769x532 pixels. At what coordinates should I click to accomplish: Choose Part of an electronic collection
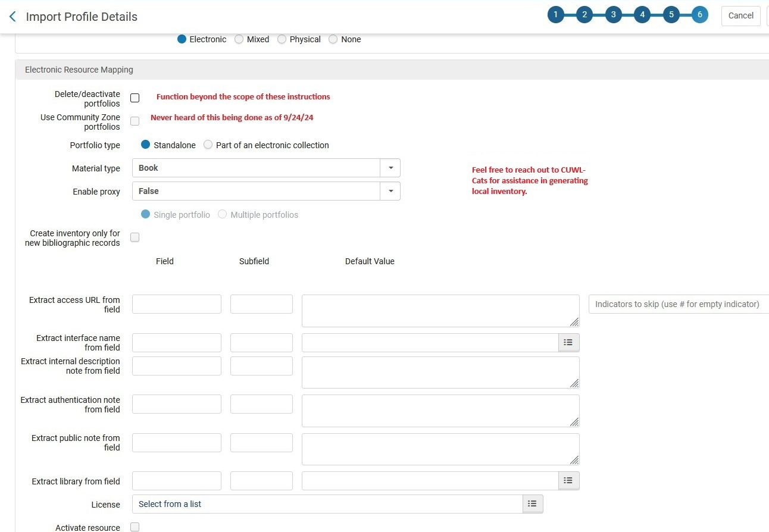pos(208,145)
